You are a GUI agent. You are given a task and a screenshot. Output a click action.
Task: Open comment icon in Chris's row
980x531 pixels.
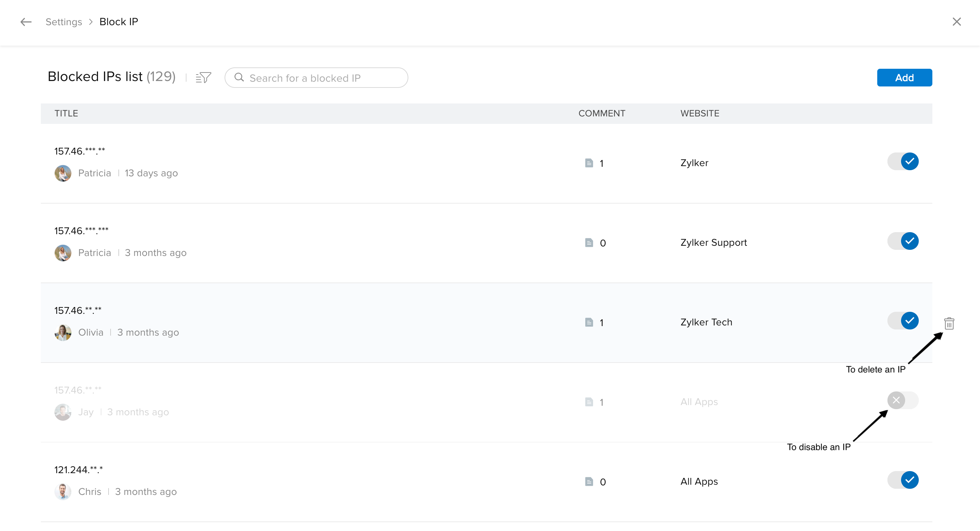tap(589, 482)
